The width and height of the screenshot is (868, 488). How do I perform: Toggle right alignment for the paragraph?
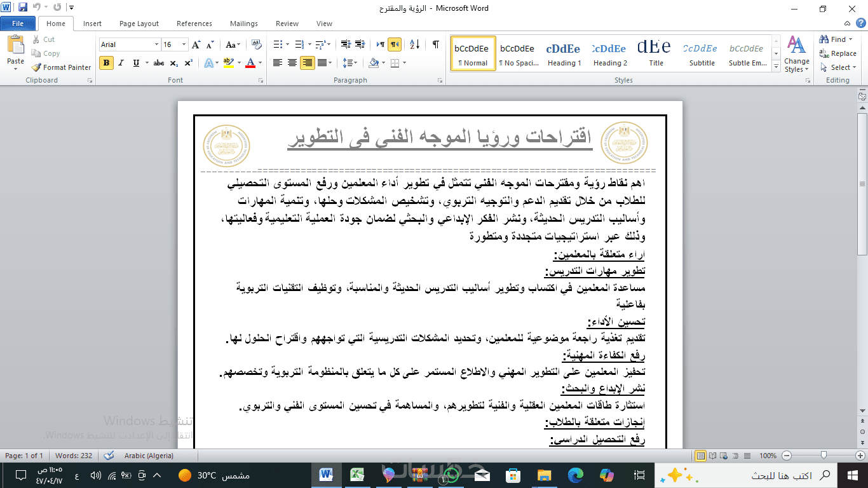tap(308, 63)
